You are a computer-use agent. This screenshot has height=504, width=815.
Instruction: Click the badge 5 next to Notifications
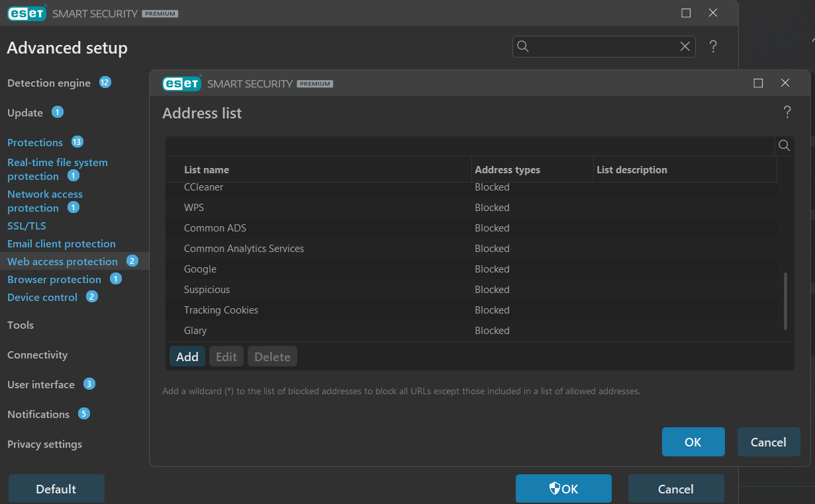(x=83, y=414)
